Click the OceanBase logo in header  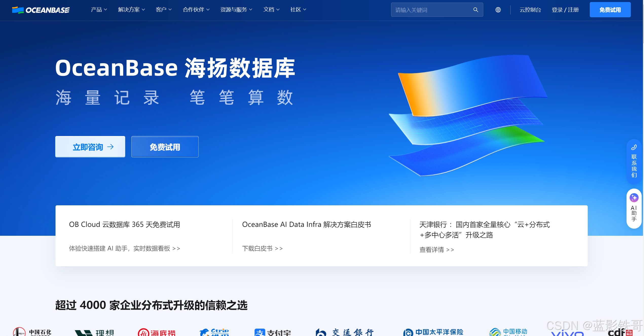(x=41, y=10)
